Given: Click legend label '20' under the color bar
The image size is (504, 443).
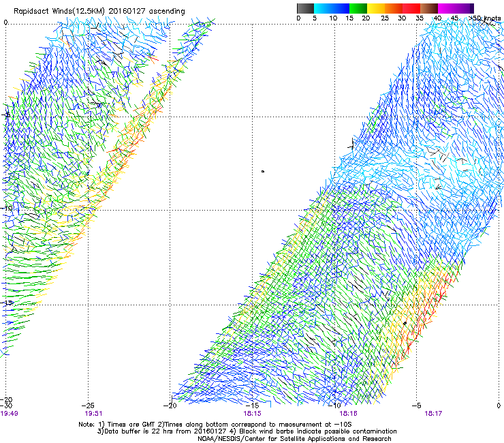Looking at the screenshot, I should click(366, 18).
